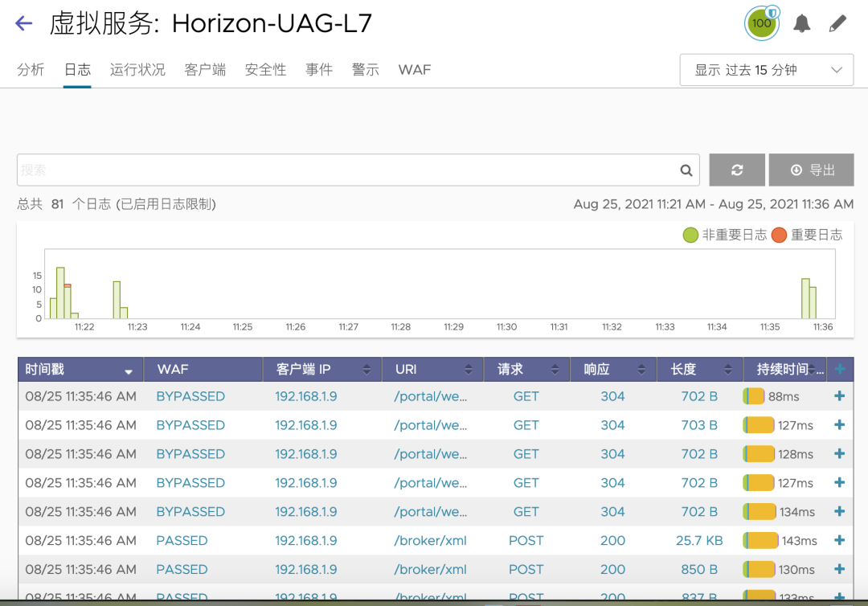Open 事件 tab
Screen dimensions: 868x606
tap(319, 70)
